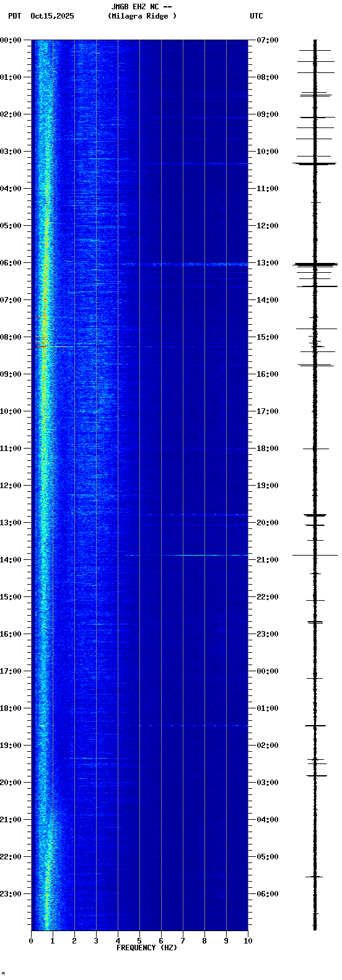The image size is (342, 980).
Task: Click the 03:00 UTC time label
Action: (x=268, y=783)
